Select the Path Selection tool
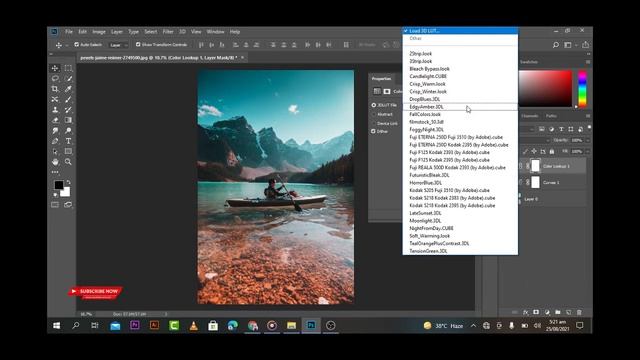The image size is (640, 360). click(x=55, y=151)
